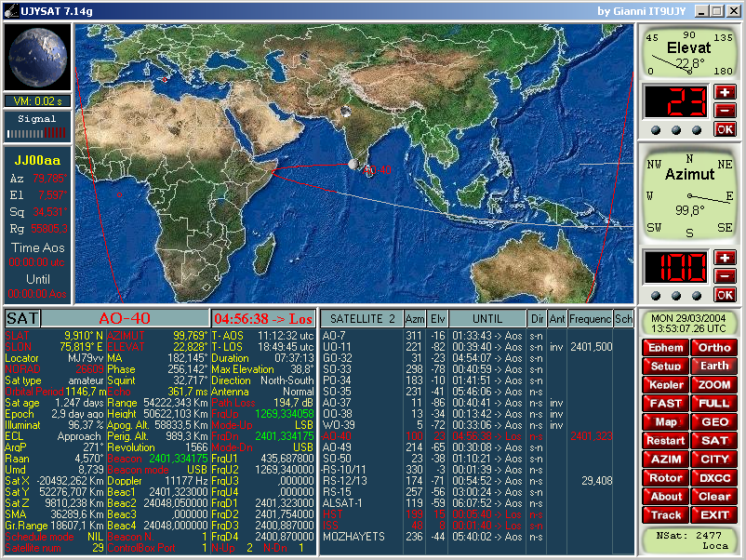Click the CITY button
Viewport: 746px width, 560px height.
(714, 460)
